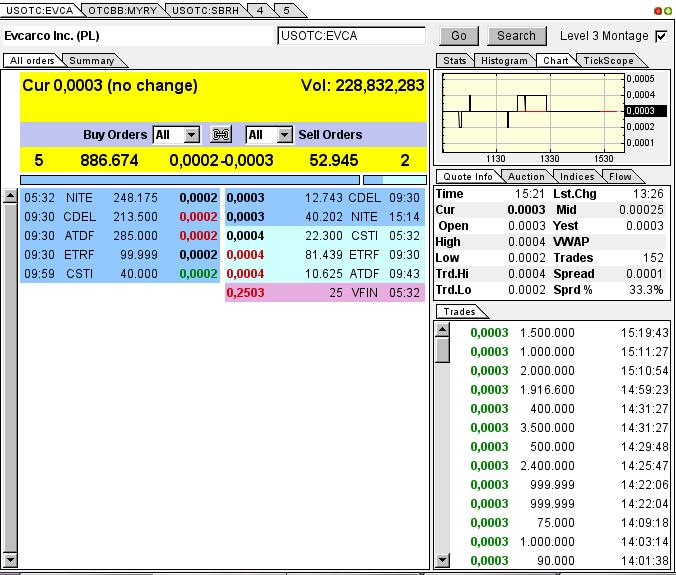The height and width of the screenshot is (575, 676).
Task: Click the sell-side depth bar
Action: pos(395,180)
